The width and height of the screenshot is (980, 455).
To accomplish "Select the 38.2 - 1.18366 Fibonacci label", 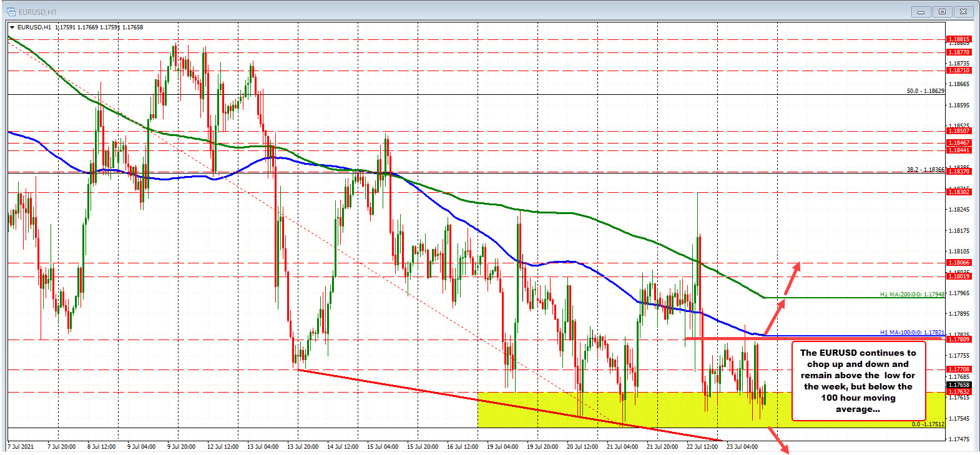I will click(925, 170).
